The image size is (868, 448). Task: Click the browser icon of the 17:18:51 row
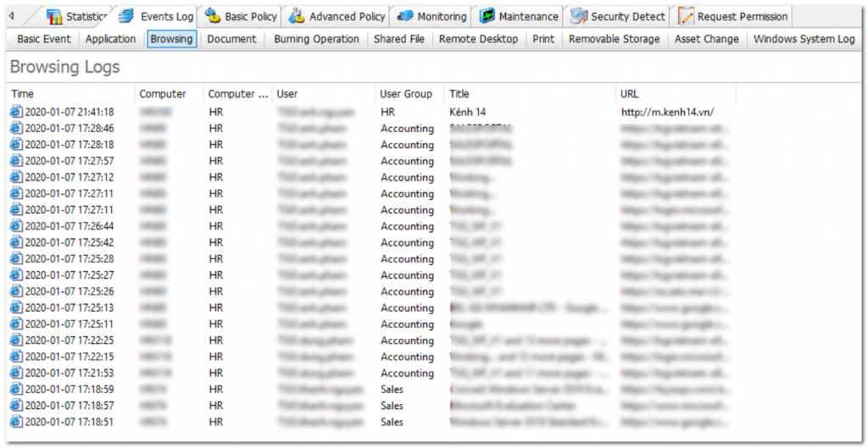click(x=17, y=422)
